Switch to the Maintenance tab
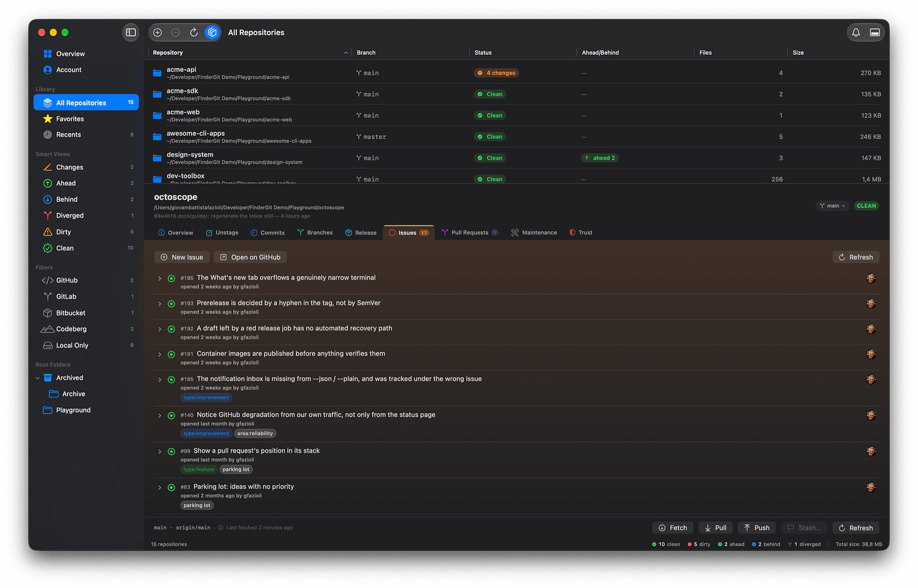 pyautogui.click(x=534, y=233)
